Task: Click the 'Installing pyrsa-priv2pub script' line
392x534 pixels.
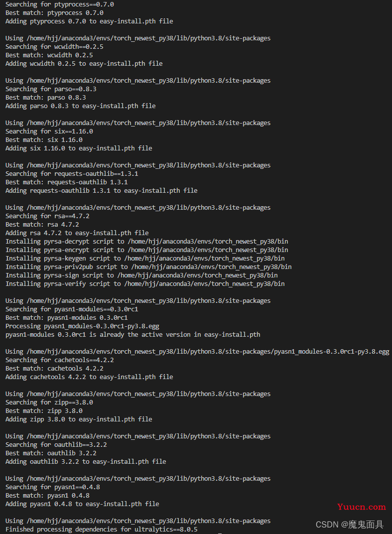Action: pos(148,267)
